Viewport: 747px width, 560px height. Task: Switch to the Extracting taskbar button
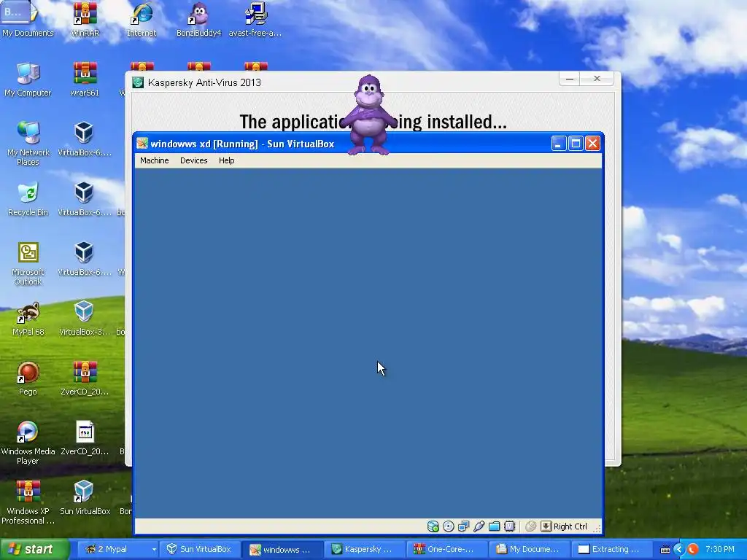[x=611, y=549]
